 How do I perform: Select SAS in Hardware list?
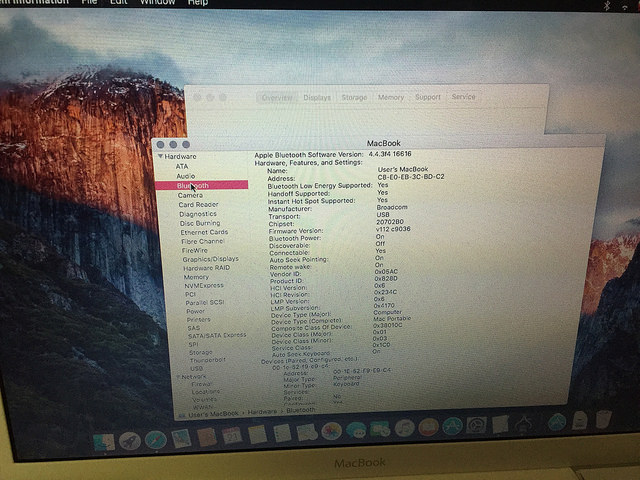pos(194,328)
